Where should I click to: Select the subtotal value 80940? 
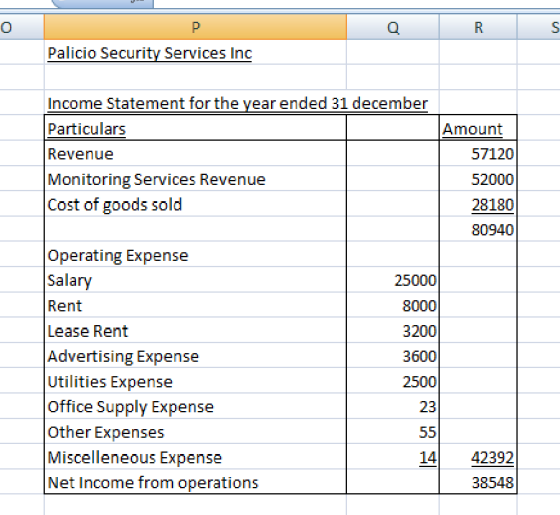pos(478,229)
